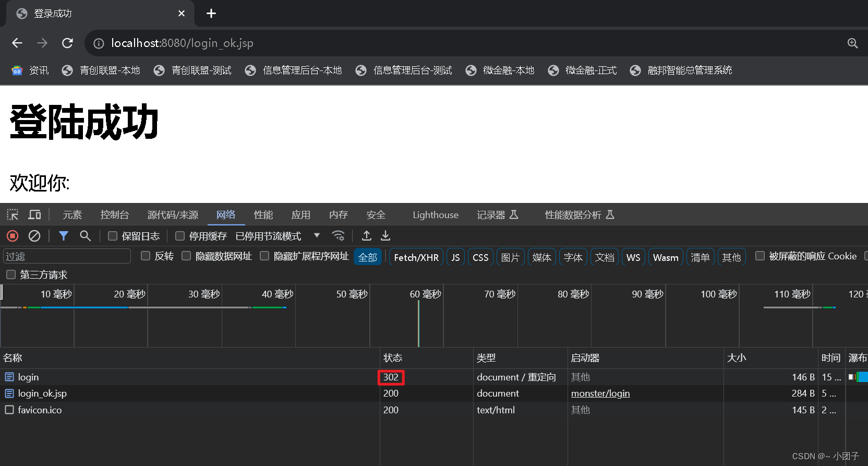Tick the 反转 checkbox
The width and height of the screenshot is (868, 466).
146,256
